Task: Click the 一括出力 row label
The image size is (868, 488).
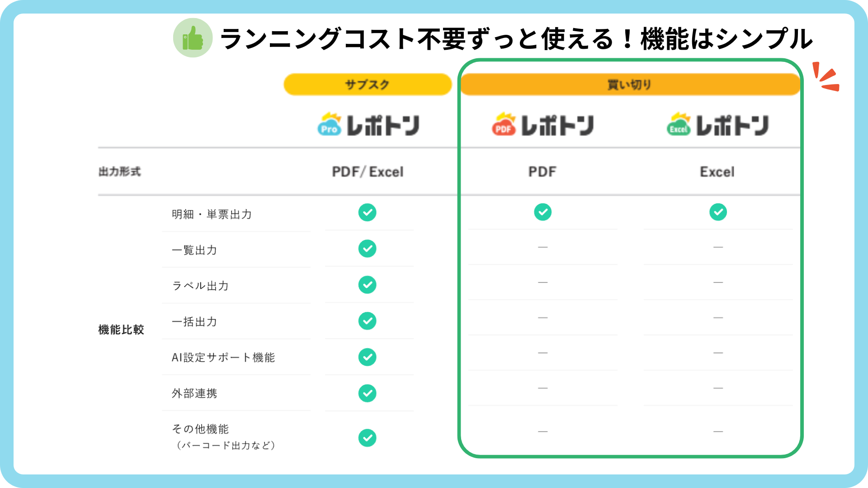Action: point(195,322)
